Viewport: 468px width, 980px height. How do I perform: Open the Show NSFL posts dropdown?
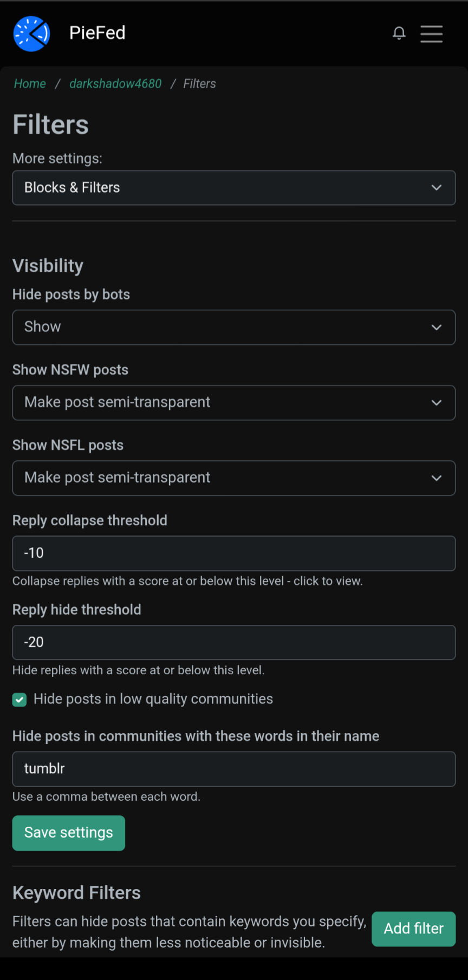click(234, 478)
